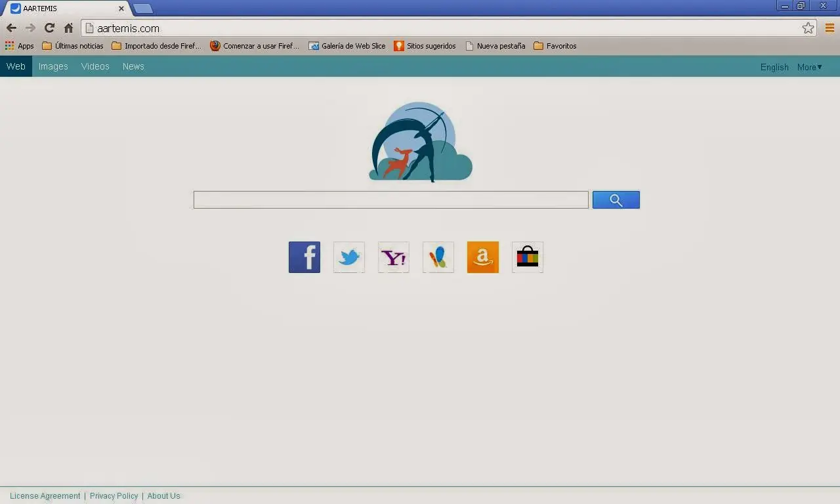Open the Galería de Web Slice bookmark
Image resolution: width=840 pixels, height=504 pixels.
(347, 46)
